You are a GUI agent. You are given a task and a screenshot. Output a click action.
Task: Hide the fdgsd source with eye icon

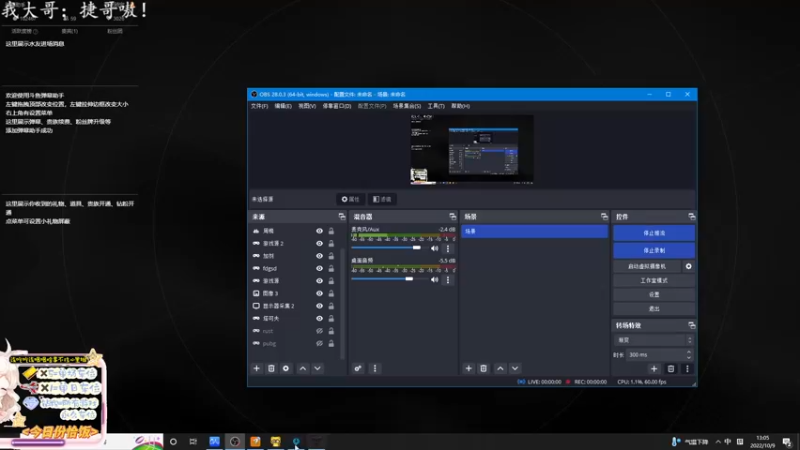(x=319, y=268)
